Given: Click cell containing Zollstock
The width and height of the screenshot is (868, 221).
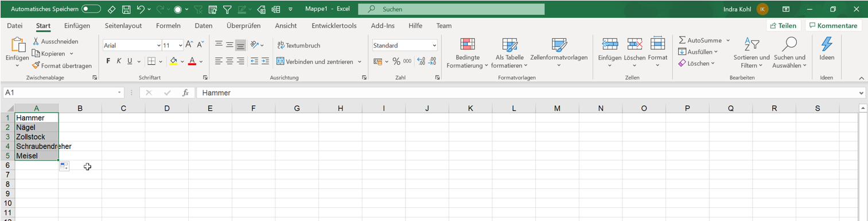Looking at the screenshot, I should click(36, 137).
